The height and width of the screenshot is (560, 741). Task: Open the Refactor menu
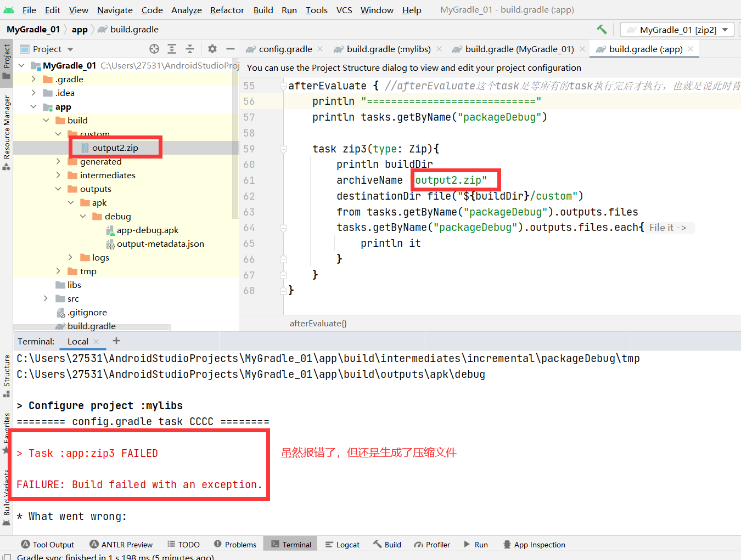tap(227, 10)
